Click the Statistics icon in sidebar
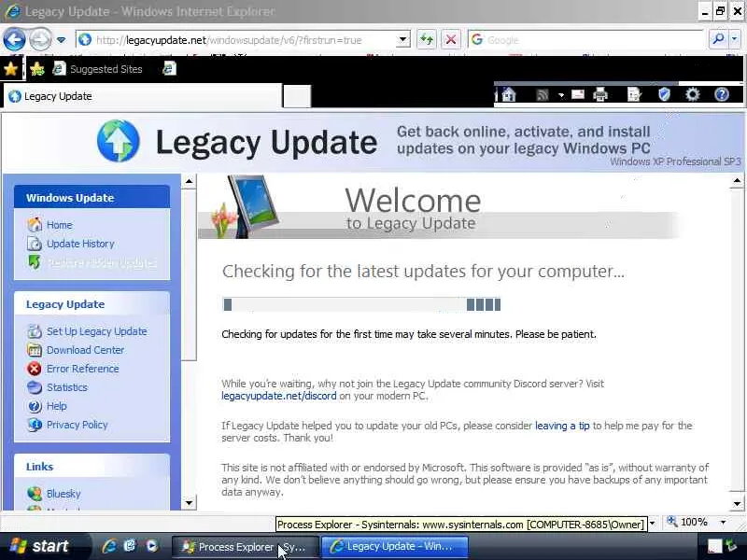 [x=35, y=387]
